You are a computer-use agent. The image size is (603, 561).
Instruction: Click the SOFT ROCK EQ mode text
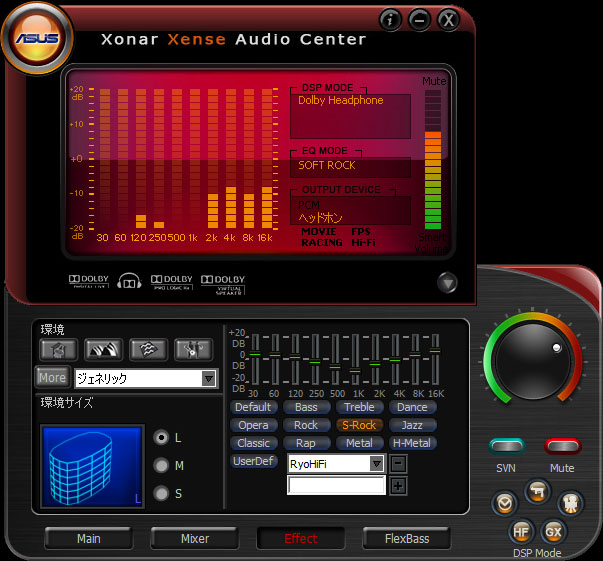point(327,165)
